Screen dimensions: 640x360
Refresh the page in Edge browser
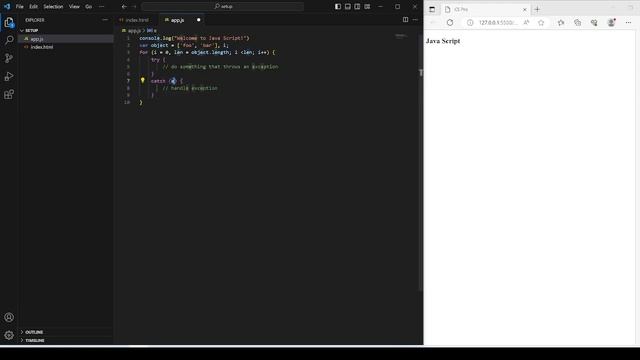point(450,22)
